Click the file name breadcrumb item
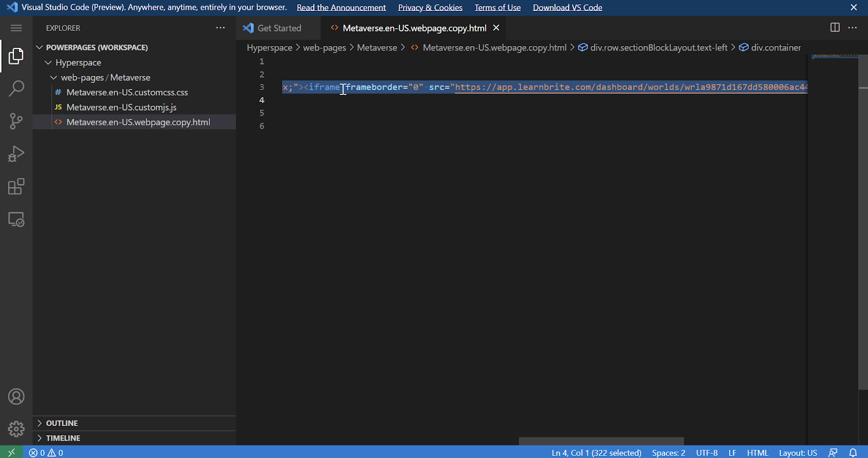 489,48
